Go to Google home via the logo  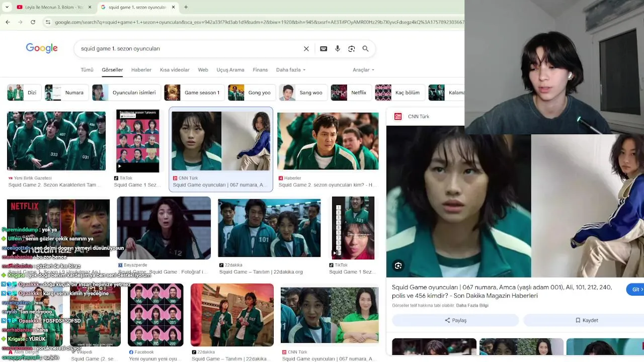[42, 48]
